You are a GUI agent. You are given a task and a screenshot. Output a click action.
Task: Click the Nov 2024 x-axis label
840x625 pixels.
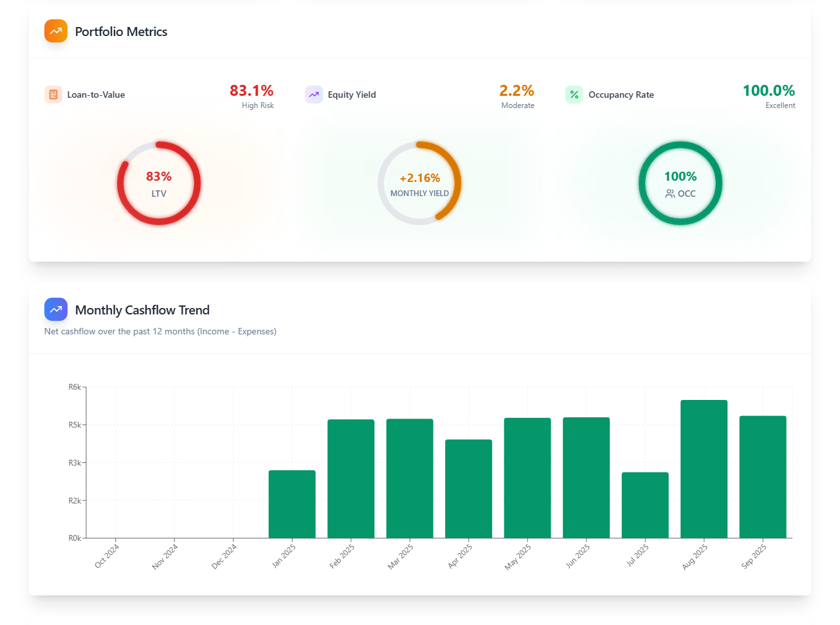(x=165, y=556)
